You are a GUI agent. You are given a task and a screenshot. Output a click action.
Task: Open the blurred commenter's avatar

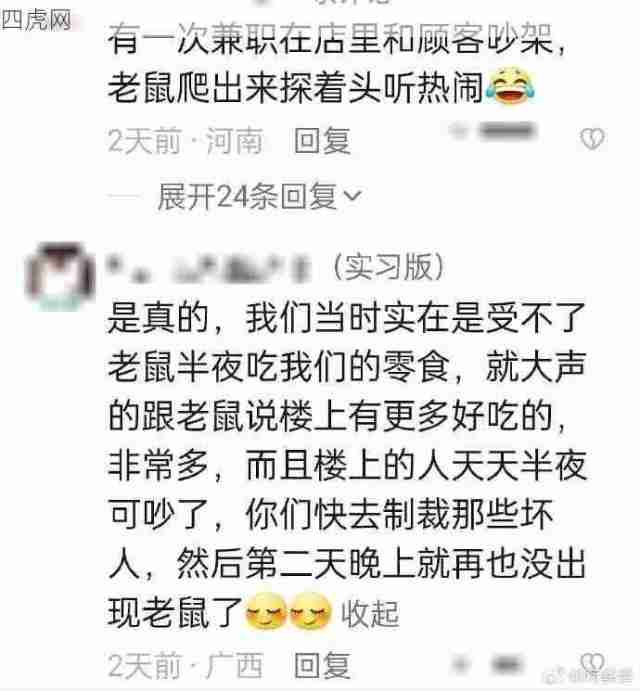point(60,276)
